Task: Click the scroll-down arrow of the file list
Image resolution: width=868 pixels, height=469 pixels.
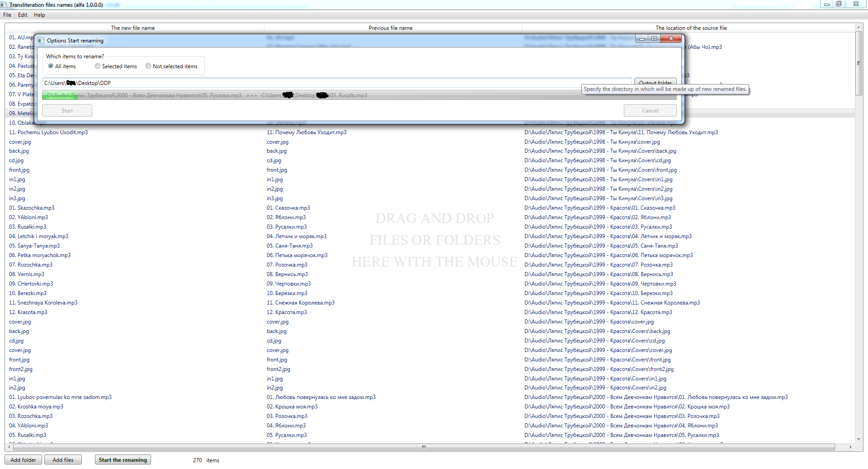Action: click(x=859, y=439)
